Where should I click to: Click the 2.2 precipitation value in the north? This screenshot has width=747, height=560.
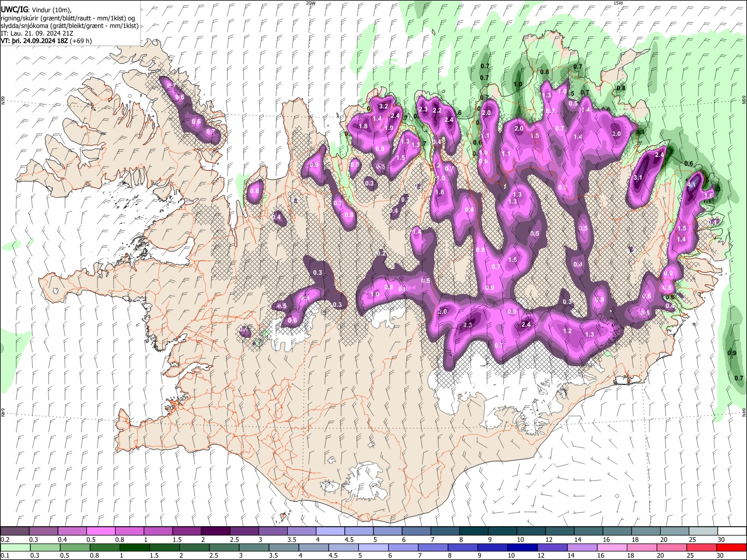coord(437,110)
